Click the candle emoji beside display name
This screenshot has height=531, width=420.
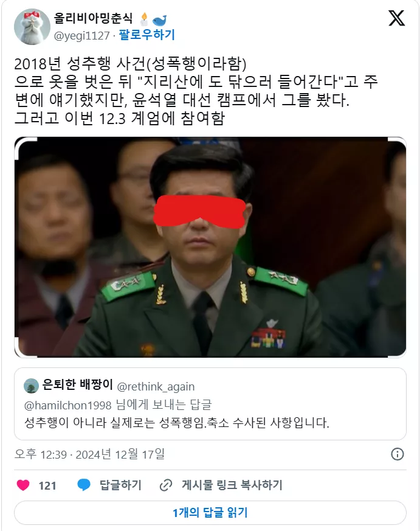click(144, 19)
